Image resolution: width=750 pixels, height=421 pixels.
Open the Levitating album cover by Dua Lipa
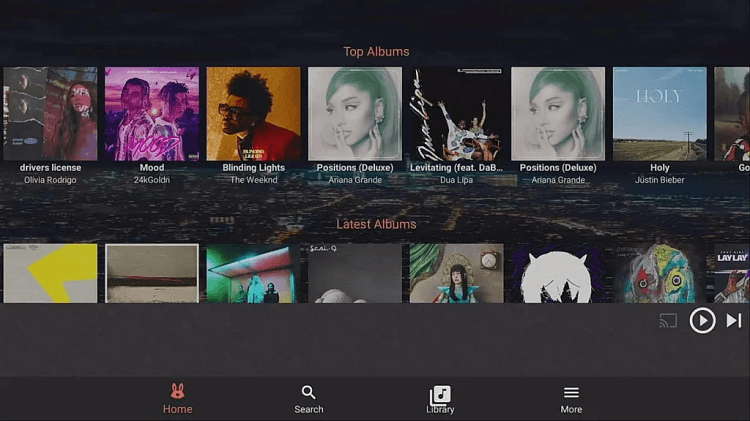point(456,114)
